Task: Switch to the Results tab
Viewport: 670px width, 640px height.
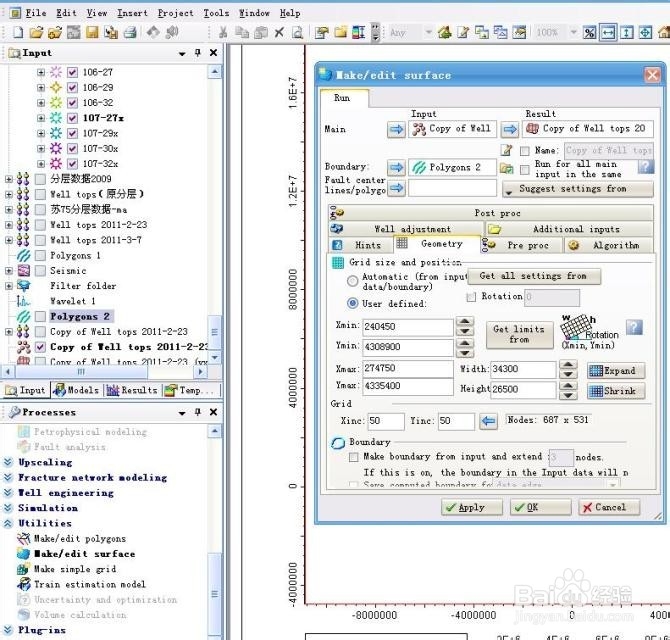Action: pyautogui.click(x=132, y=390)
